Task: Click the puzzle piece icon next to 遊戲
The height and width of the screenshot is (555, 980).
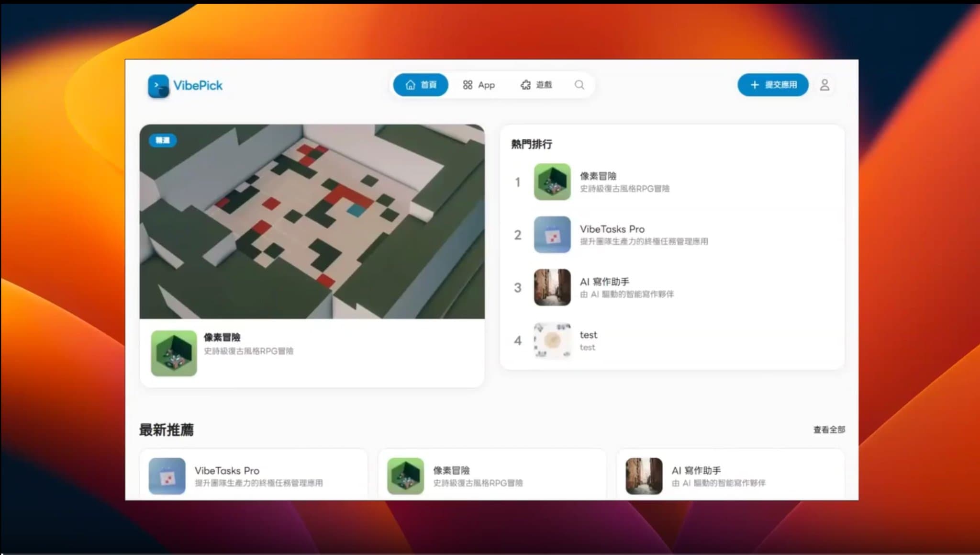Action: tap(525, 84)
